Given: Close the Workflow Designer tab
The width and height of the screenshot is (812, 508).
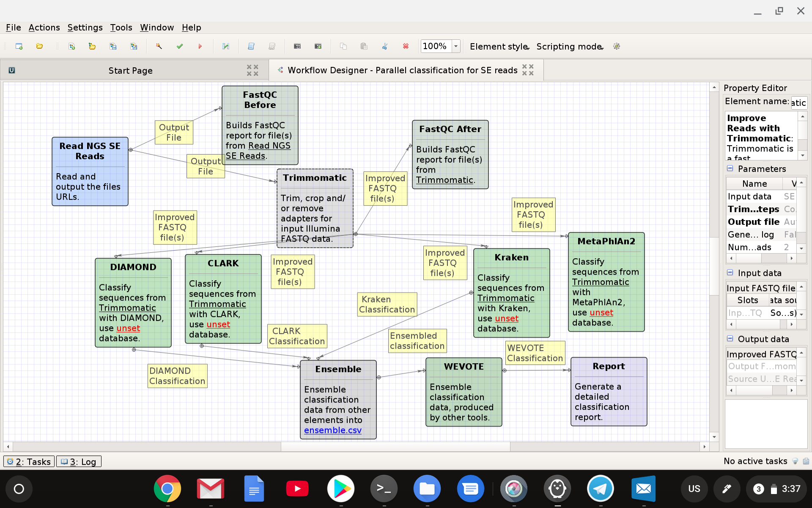Looking at the screenshot, I should [x=528, y=70].
